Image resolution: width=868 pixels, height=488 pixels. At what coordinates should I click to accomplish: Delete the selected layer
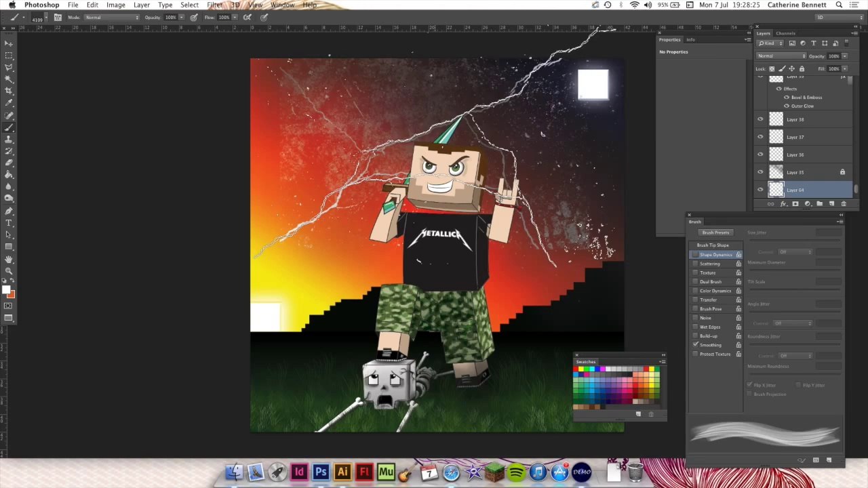point(844,204)
